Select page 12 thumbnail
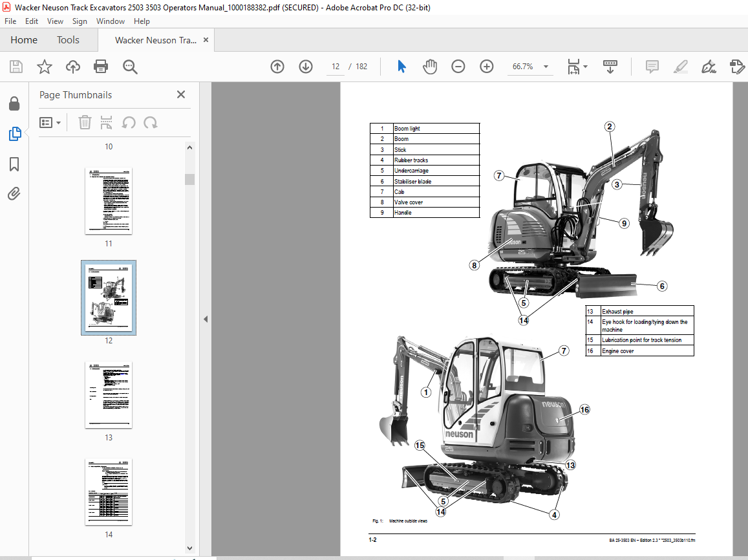This screenshot has width=748, height=560. (108, 297)
